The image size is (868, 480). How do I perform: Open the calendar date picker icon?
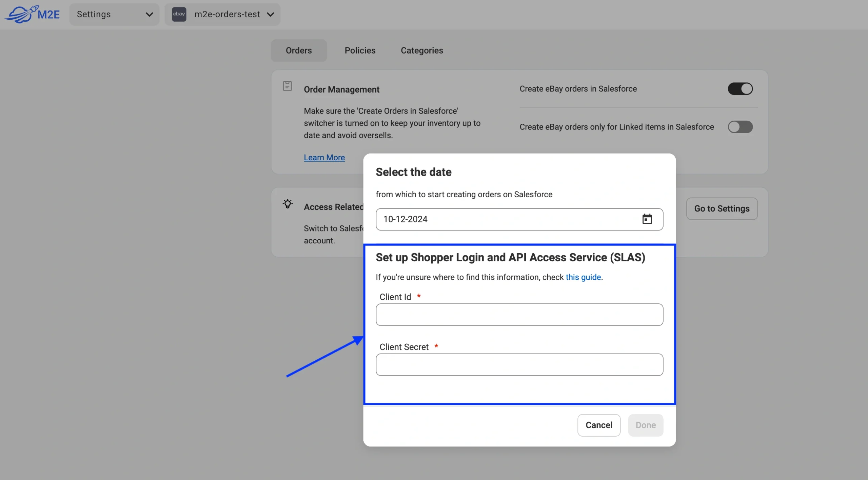(x=647, y=219)
